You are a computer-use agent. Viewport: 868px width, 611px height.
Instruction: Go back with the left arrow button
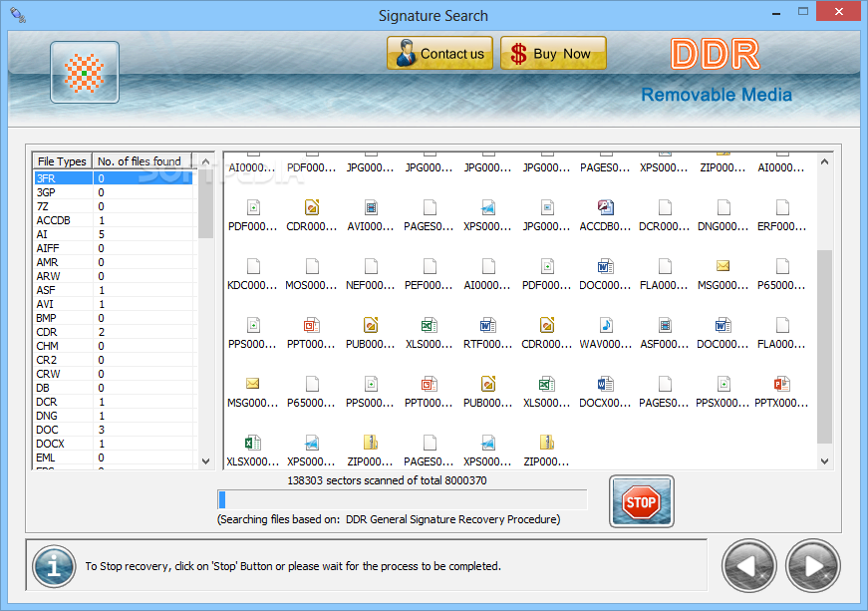pyautogui.click(x=748, y=565)
